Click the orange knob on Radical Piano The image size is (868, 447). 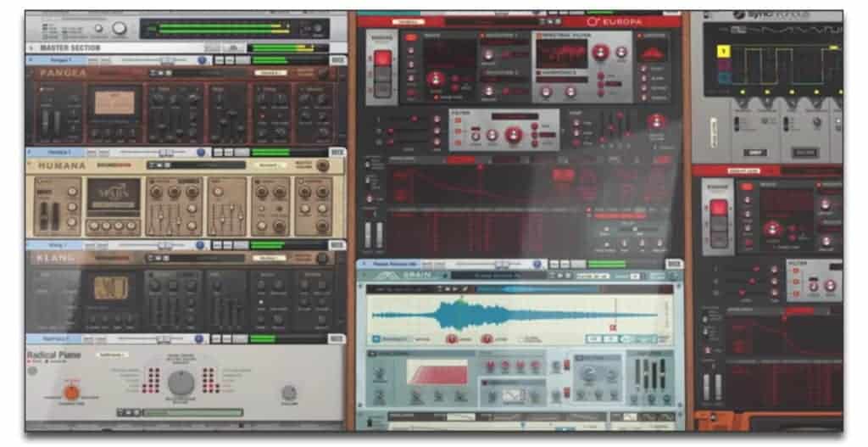coord(71,392)
